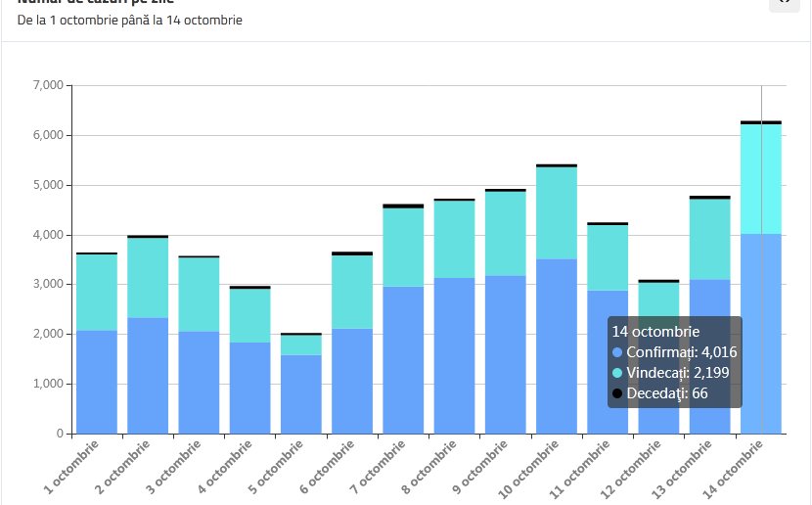Click the 2 octombrie blue bar segment
This screenshot has height=505, width=812.
148,375
